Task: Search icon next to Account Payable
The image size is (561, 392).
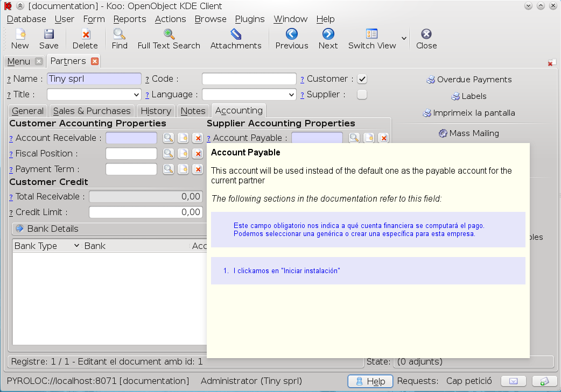Action: coord(354,138)
